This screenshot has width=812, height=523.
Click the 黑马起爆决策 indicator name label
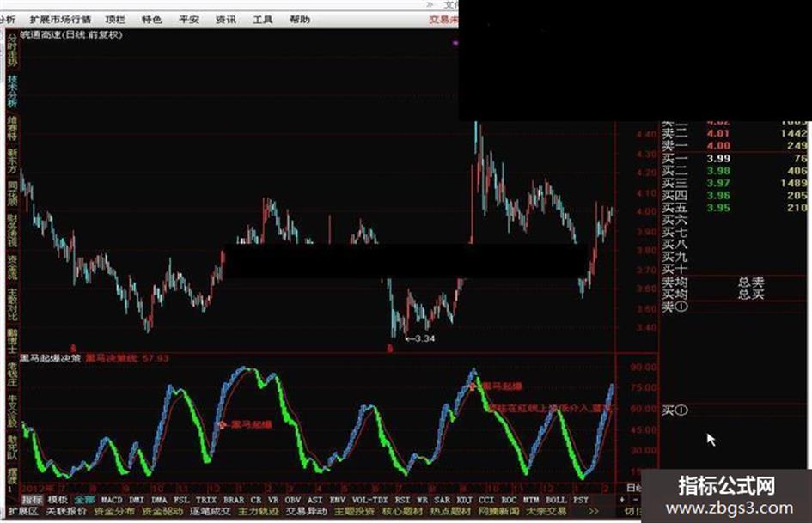pos(50,358)
